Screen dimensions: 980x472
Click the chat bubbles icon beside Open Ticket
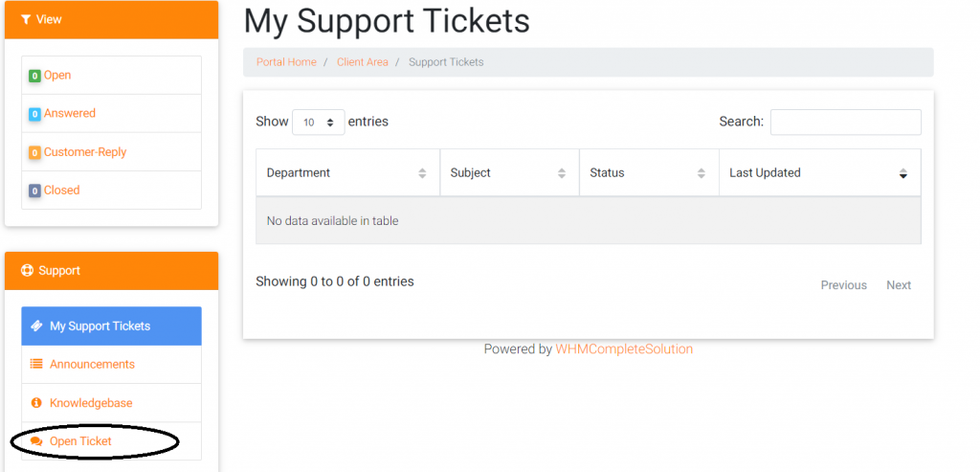[x=36, y=441]
